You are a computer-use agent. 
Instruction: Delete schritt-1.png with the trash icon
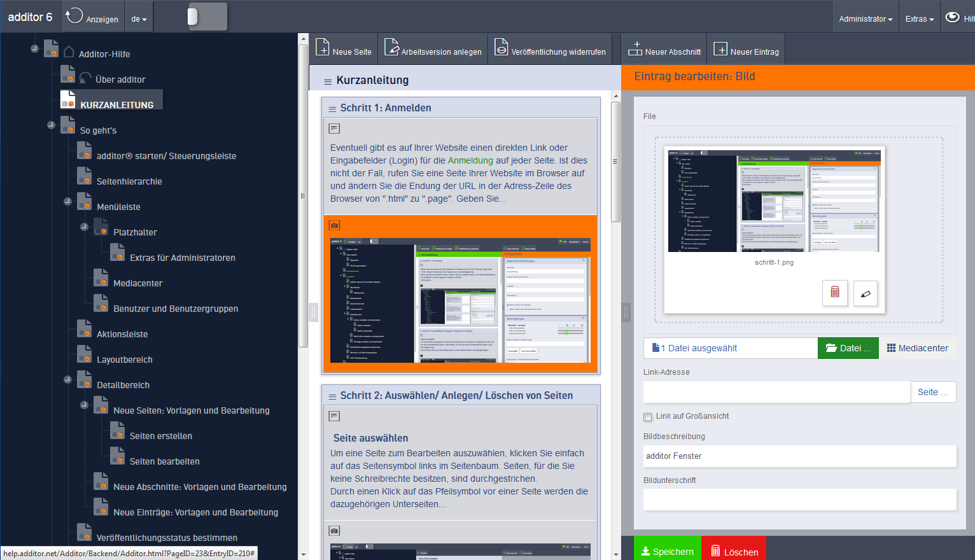pyautogui.click(x=834, y=293)
